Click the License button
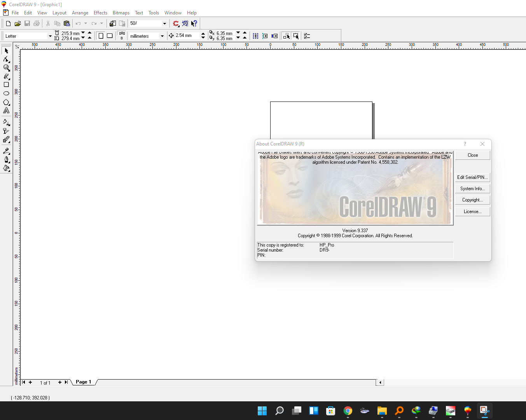The height and width of the screenshot is (420, 526). pos(473,212)
